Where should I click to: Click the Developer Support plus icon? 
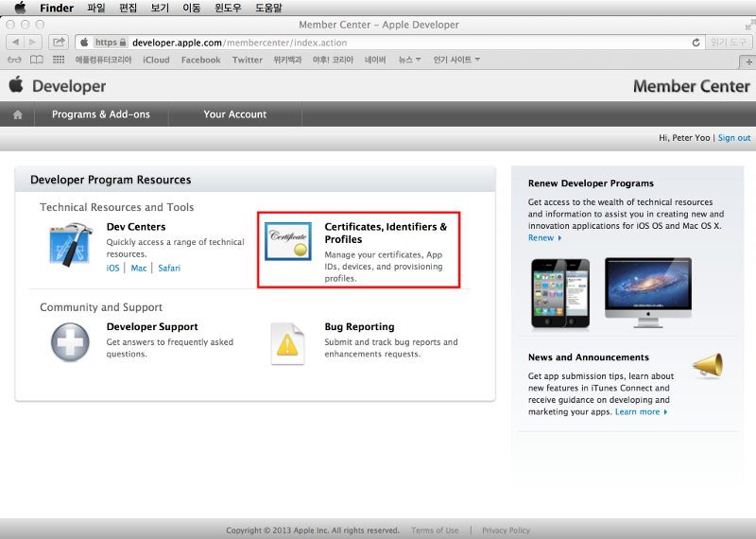click(x=70, y=342)
